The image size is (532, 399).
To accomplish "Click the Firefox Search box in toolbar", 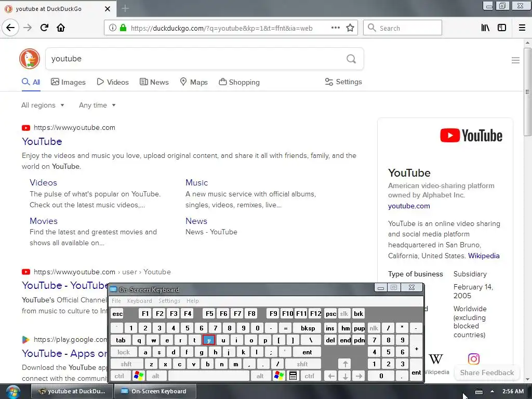I will [403, 28].
